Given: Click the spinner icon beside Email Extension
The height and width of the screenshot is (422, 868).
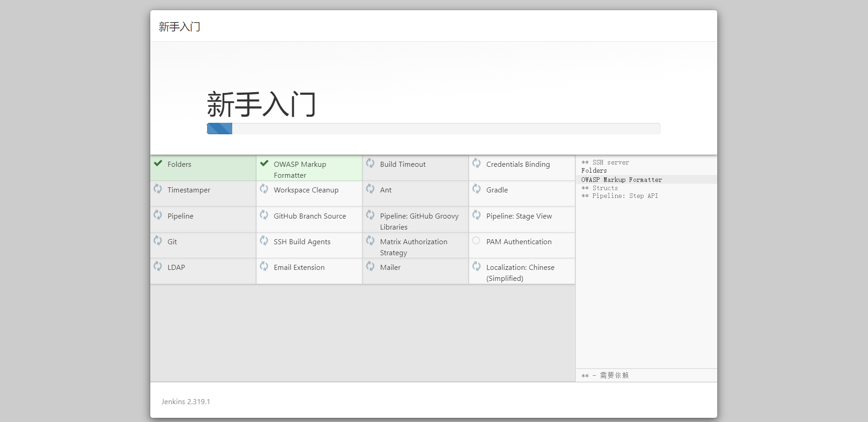Looking at the screenshot, I should [x=264, y=266].
